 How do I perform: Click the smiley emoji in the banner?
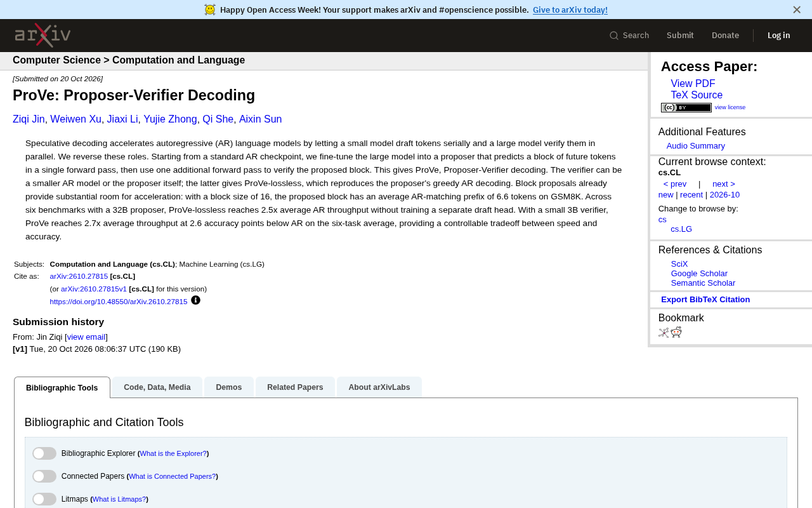(x=210, y=10)
